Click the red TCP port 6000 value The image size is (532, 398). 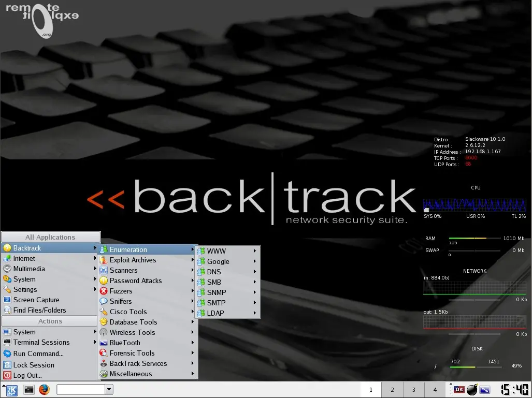tap(471, 158)
